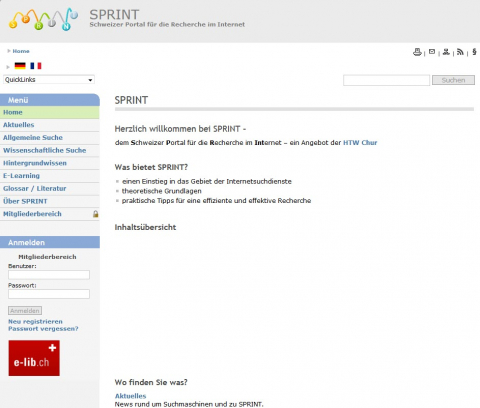
Task: Go to Hintergrundwissen section
Action: pyautogui.click(x=50, y=163)
